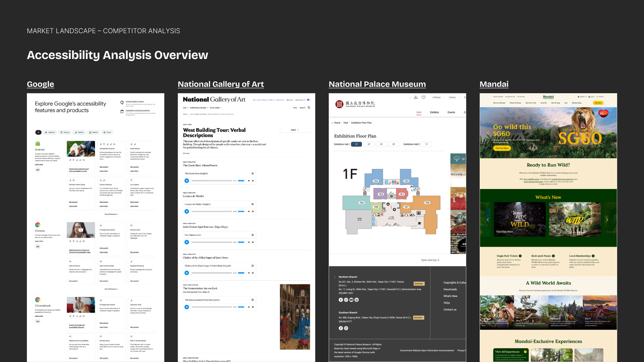Screen dimensions: 644x362
Task: Open the Exhibitions & Events dropdown
Action: coord(199,108)
